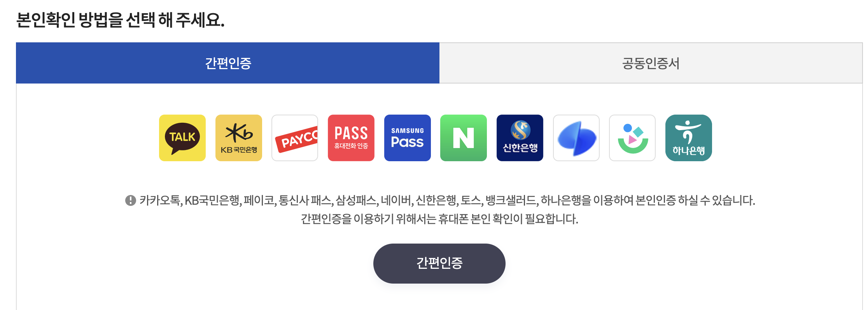The image size is (868, 310).
Task: Click the 본인확인 방법을 선택 heading
Action: pyautogui.click(x=121, y=20)
